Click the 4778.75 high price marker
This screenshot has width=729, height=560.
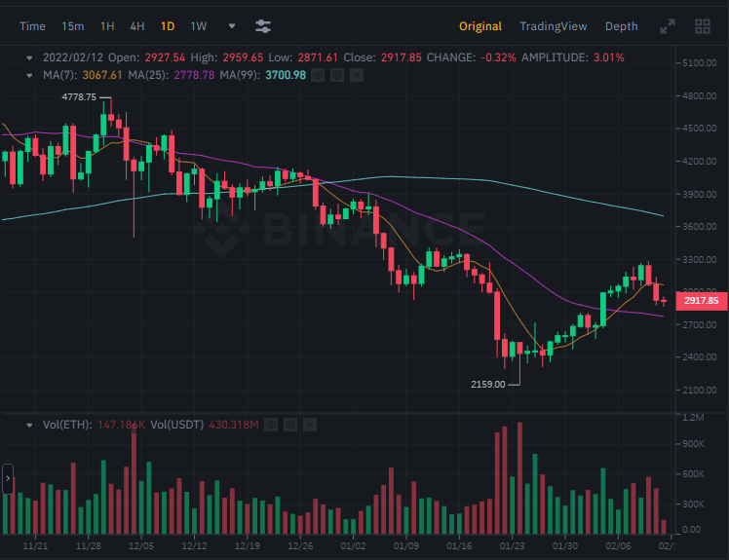[79, 97]
